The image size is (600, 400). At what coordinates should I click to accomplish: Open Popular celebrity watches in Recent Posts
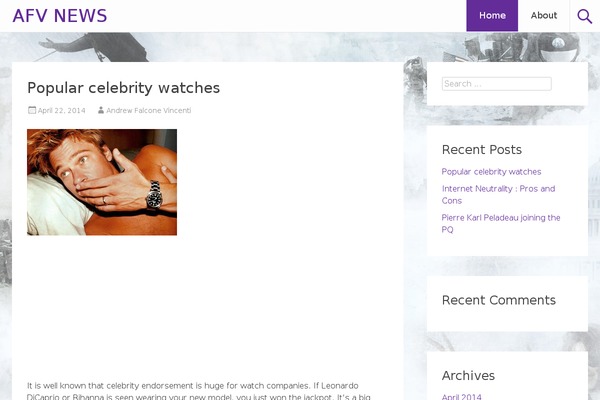(491, 172)
